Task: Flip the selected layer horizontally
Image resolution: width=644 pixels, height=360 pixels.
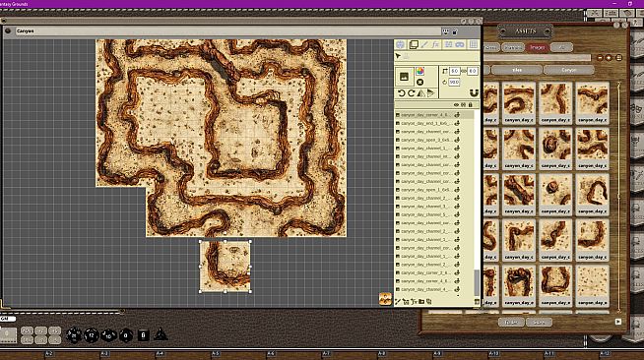Action: [x=420, y=93]
